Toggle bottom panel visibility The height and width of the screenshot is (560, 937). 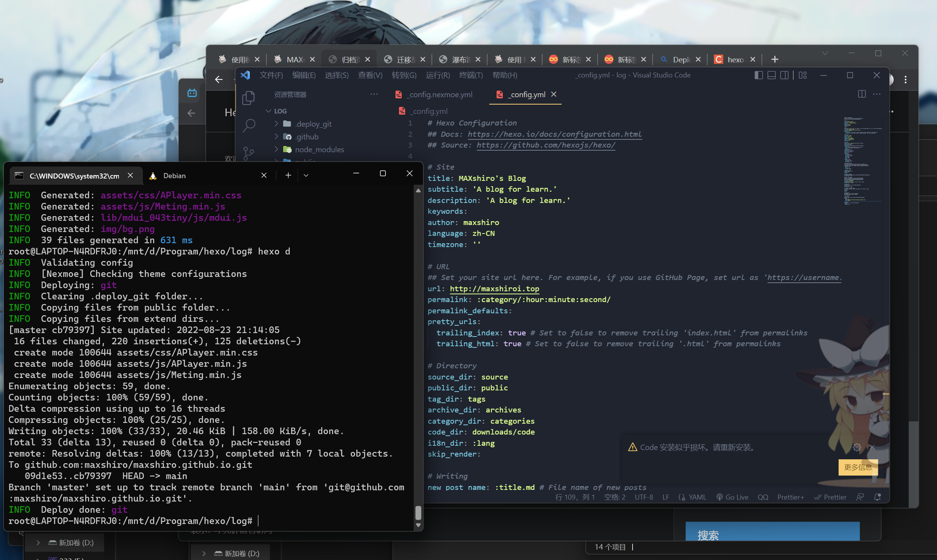[x=771, y=75]
